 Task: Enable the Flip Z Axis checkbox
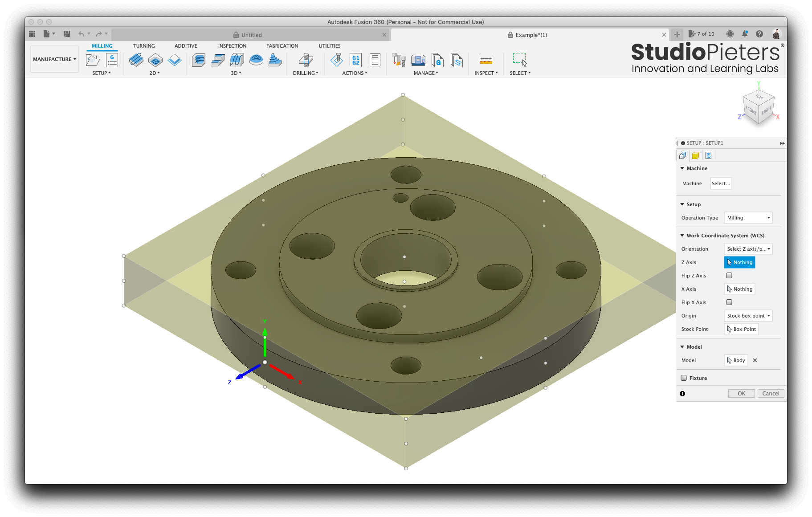pyautogui.click(x=729, y=276)
